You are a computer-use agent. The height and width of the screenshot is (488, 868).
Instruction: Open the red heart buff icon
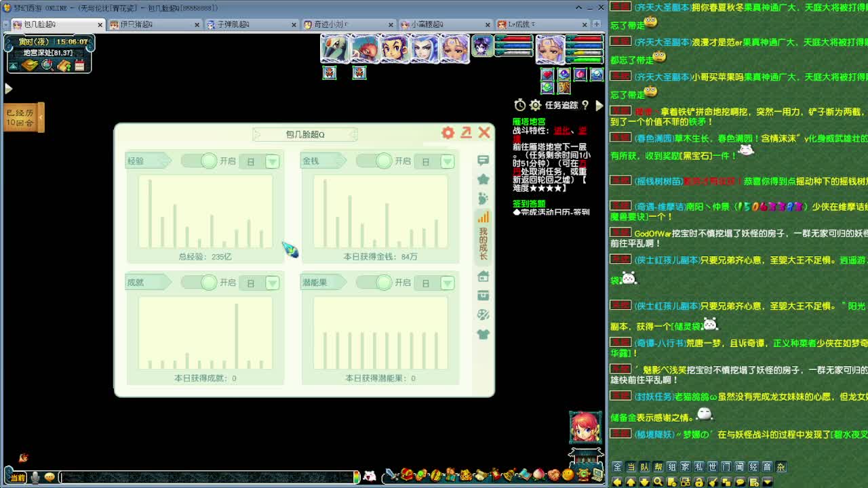tap(547, 74)
